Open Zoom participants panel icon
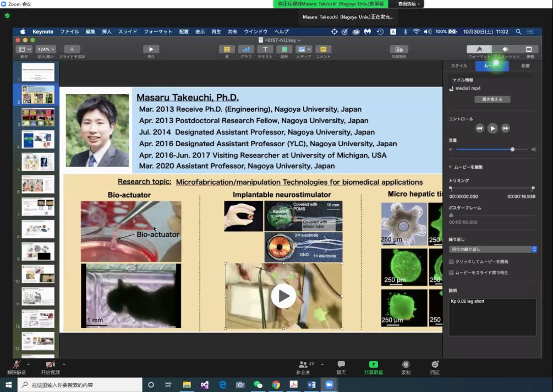This screenshot has height=392, width=553. 303,365
